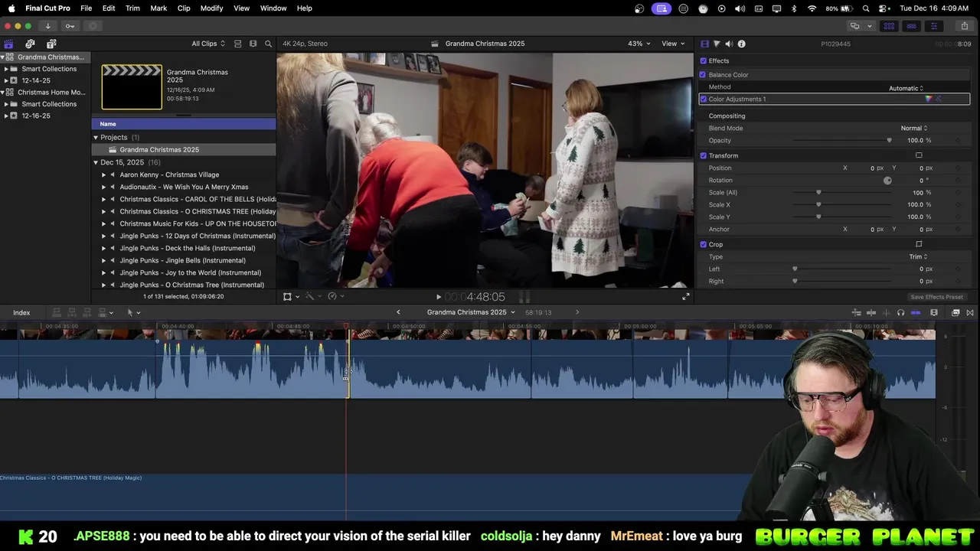The width and height of the screenshot is (980, 551).
Task: Open the Audio inspector speaker icon
Action: [x=729, y=44]
